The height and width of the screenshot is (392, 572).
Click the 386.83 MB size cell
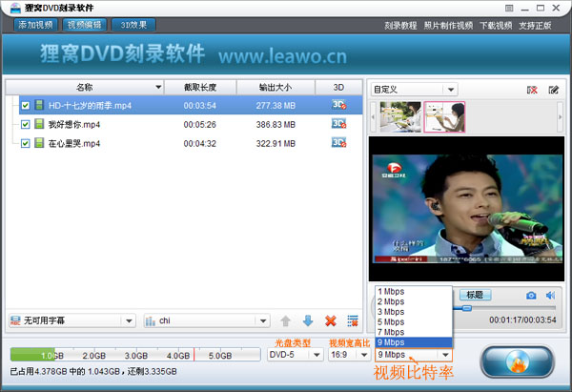(x=276, y=125)
